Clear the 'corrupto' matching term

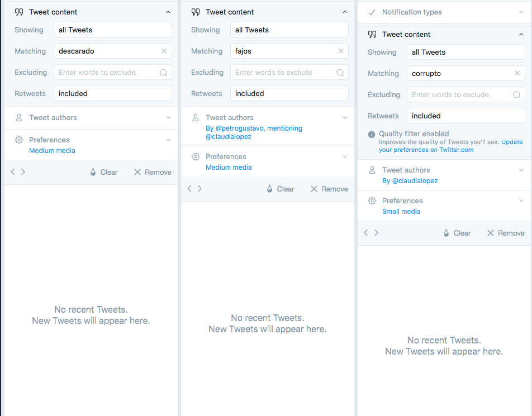pos(517,73)
